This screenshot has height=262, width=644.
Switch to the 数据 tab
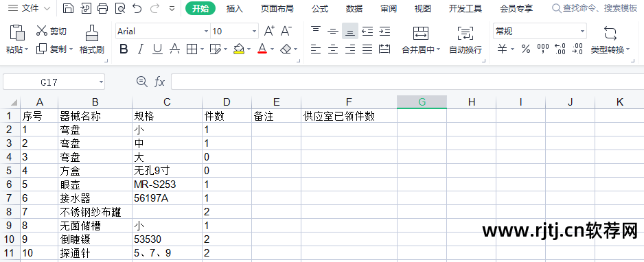pyautogui.click(x=354, y=8)
